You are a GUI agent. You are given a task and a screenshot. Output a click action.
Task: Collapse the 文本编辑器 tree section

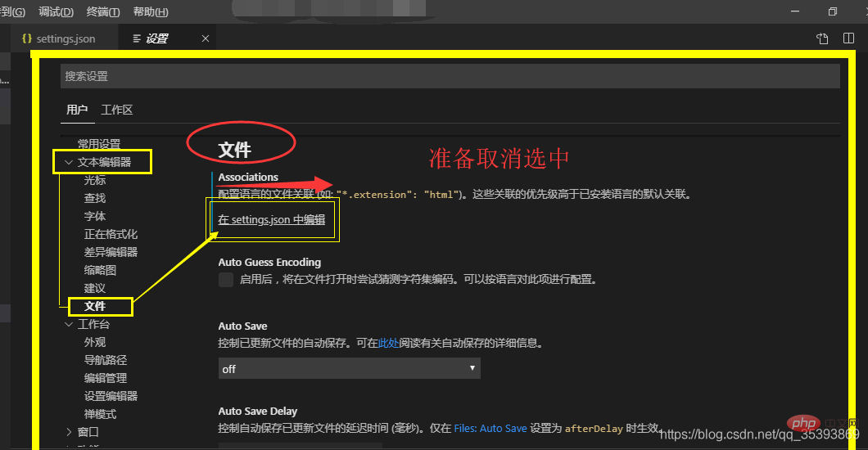pyautogui.click(x=68, y=162)
